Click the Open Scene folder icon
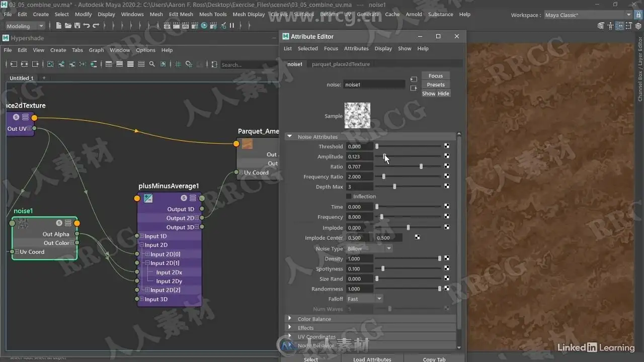This screenshot has height=362, width=644. pos(68,25)
